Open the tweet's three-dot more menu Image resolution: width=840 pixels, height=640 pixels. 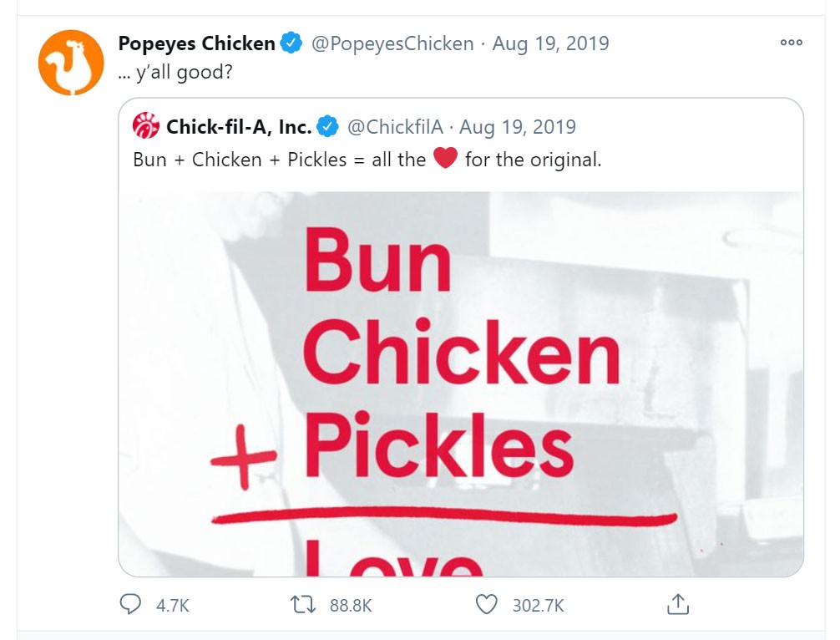point(791,43)
